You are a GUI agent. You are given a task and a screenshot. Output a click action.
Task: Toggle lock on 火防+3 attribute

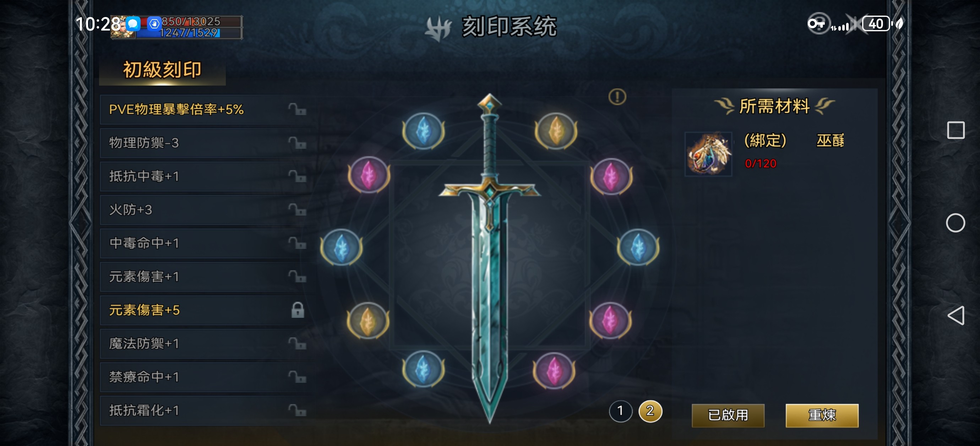[297, 209]
